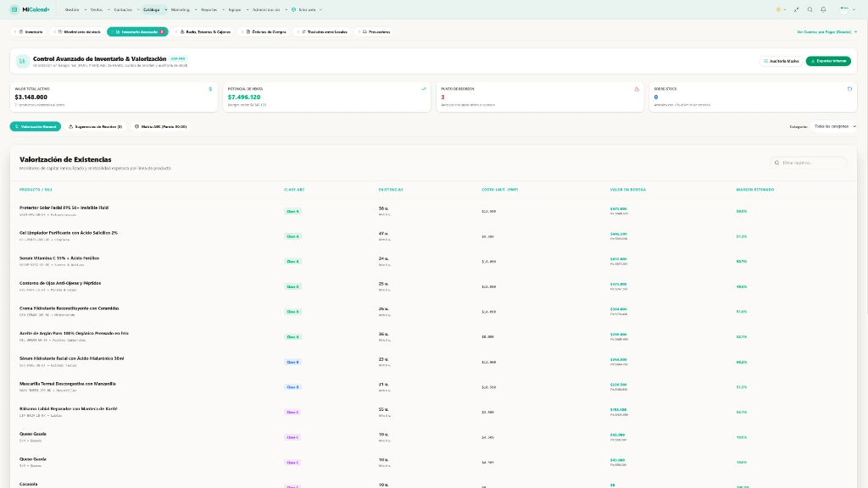The width and height of the screenshot is (868, 488).
Task: Open the Órdenes de Compra tab
Action: point(266,32)
